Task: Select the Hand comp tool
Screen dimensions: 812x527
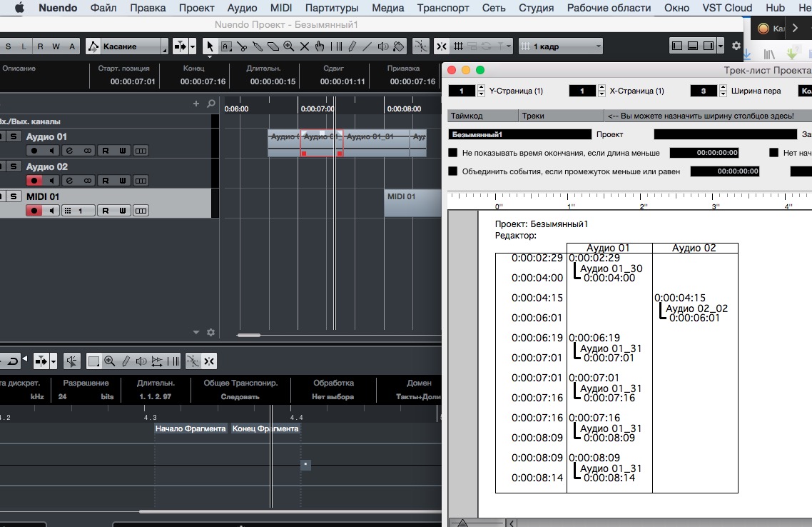Action: (320, 46)
